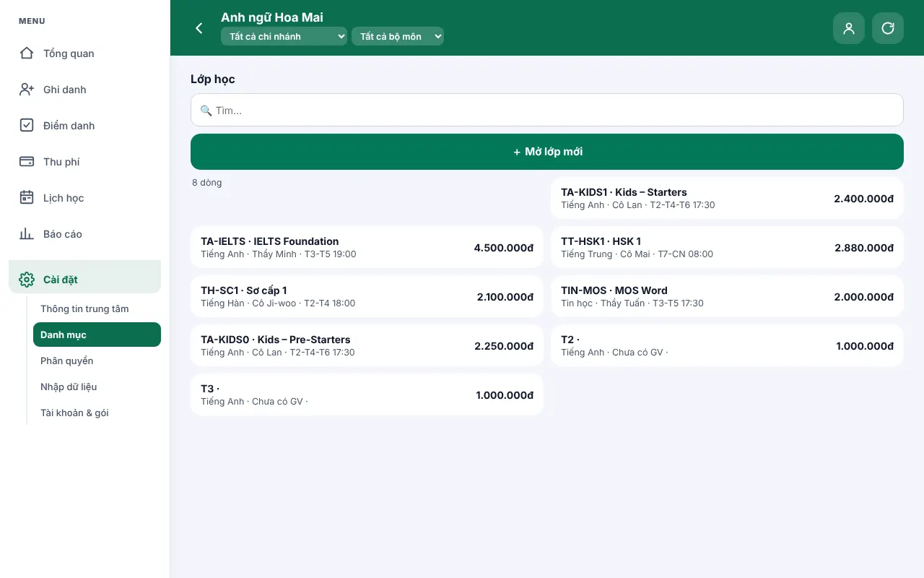The height and width of the screenshot is (578, 924).
Task: Focus the Tìm search field
Action: [547, 110]
